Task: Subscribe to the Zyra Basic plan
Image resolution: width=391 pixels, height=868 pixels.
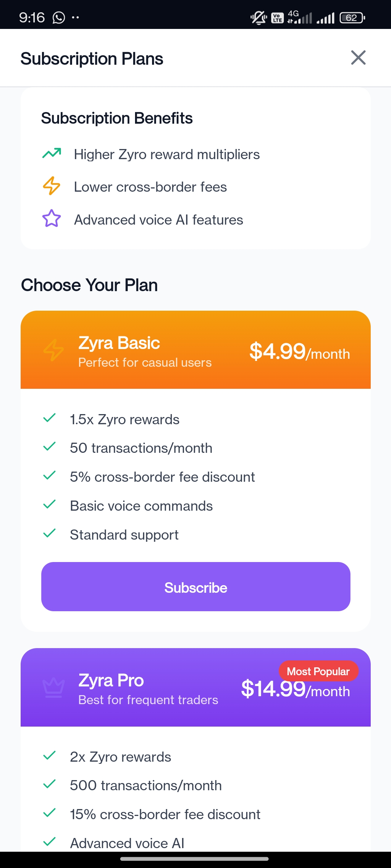Action: tap(195, 587)
